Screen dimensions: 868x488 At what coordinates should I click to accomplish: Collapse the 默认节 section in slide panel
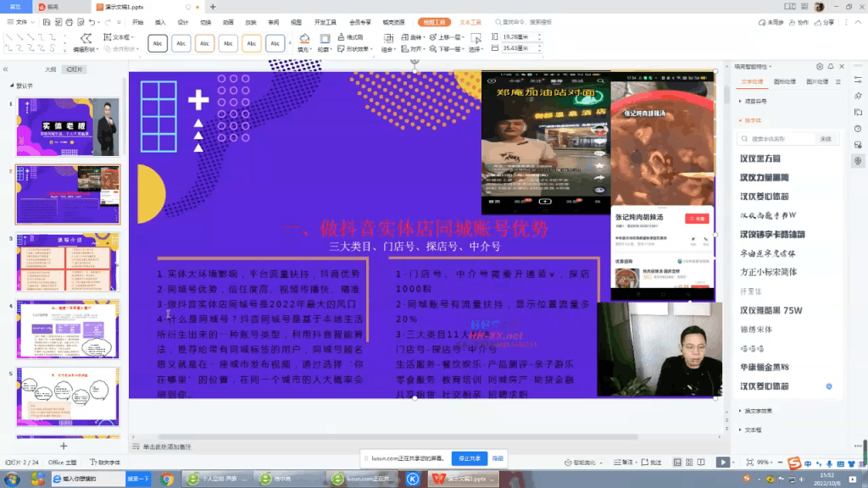(x=12, y=86)
